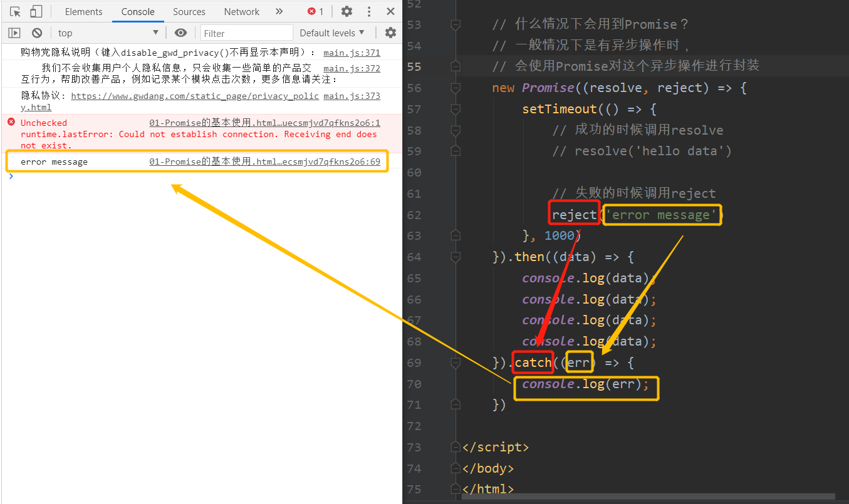Toggle the fold marker at line 59
849x504 pixels.
coord(456,151)
